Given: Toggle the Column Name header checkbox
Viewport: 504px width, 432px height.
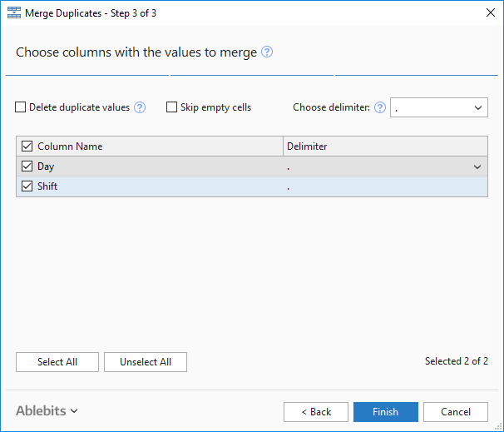Looking at the screenshot, I should coord(27,146).
